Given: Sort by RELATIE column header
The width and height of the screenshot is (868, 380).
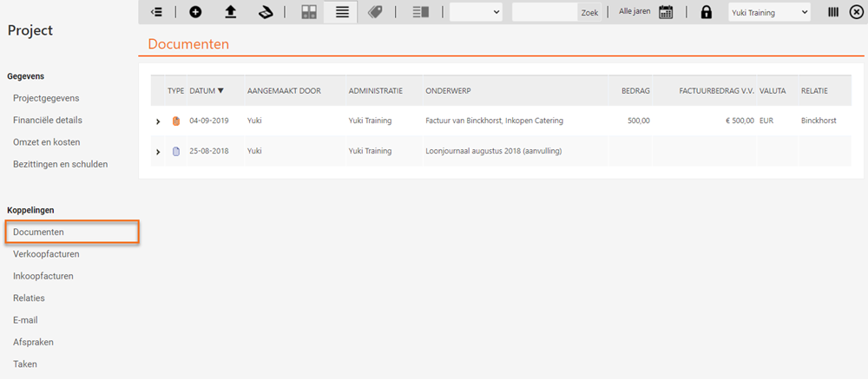Looking at the screenshot, I should [814, 91].
